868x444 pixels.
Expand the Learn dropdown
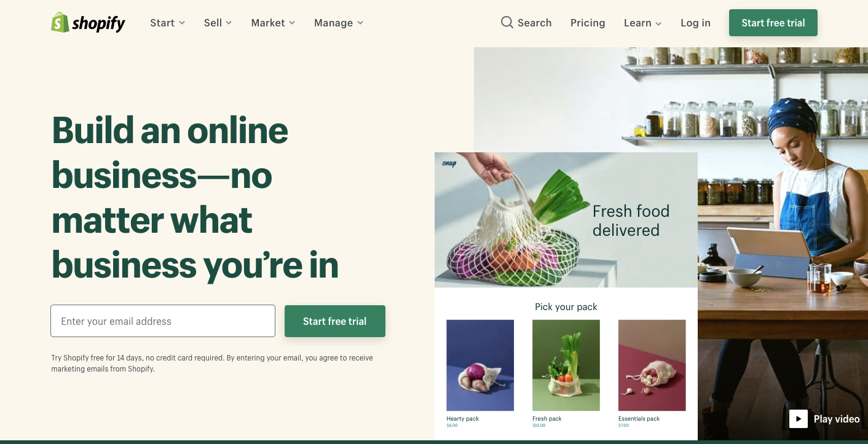(642, 23)
